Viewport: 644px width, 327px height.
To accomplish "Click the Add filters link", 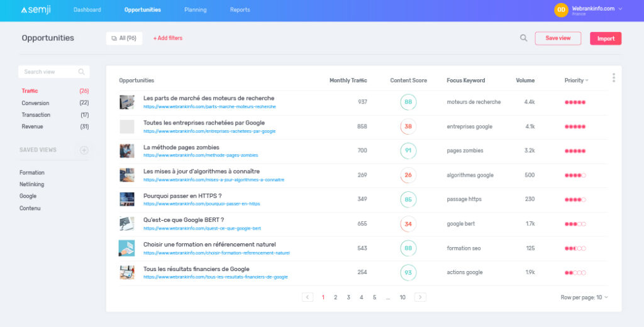I will tap(167, 38).
